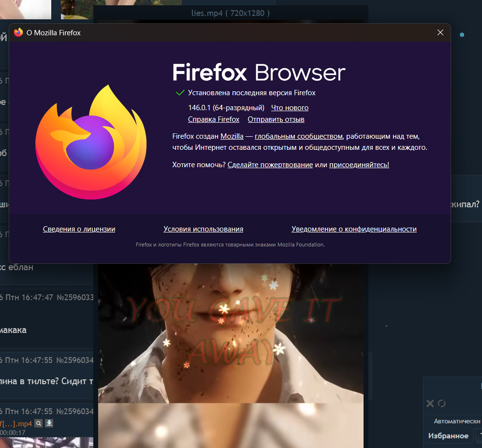Open the "Справка Firefox" help link
This screenshot has height=448, width=482.
click(x=214, y=119)
